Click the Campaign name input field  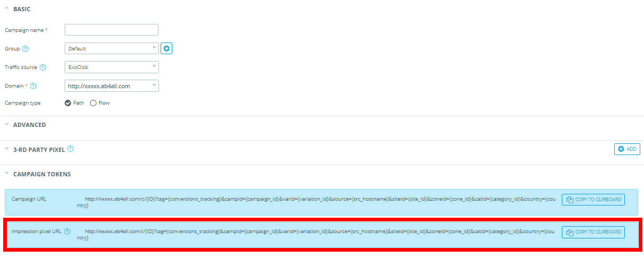[x=111, y=30]
